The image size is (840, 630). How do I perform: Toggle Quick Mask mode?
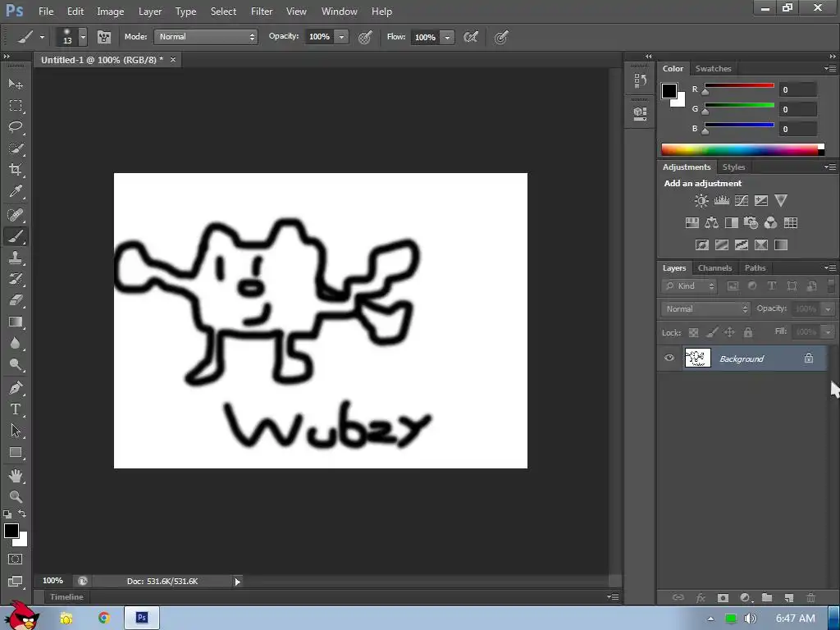pos(16,559)
